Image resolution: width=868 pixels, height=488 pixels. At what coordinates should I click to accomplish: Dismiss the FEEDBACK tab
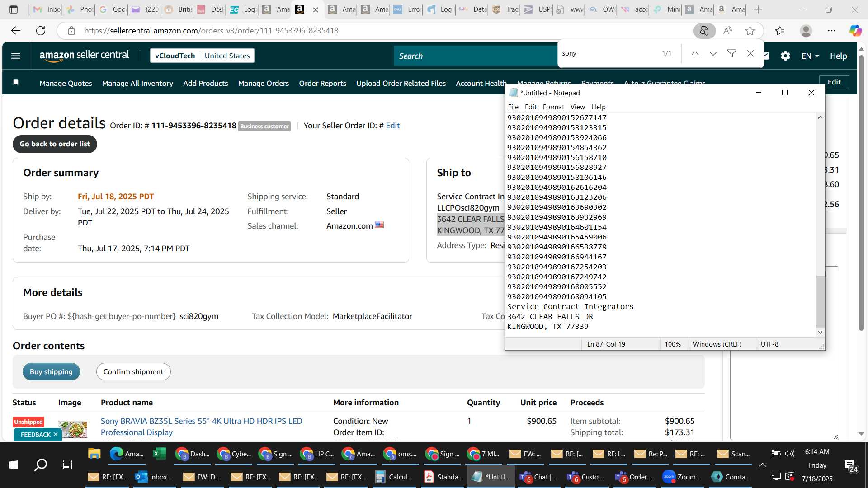[55, 434]
